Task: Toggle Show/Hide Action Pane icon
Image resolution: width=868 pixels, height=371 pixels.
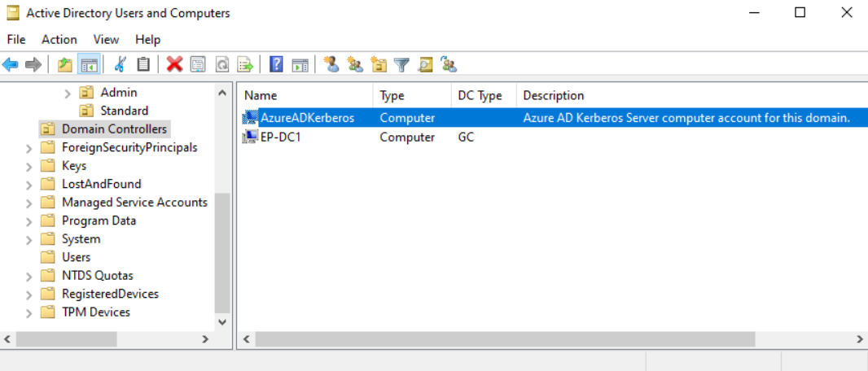Action: coord(300,65)
